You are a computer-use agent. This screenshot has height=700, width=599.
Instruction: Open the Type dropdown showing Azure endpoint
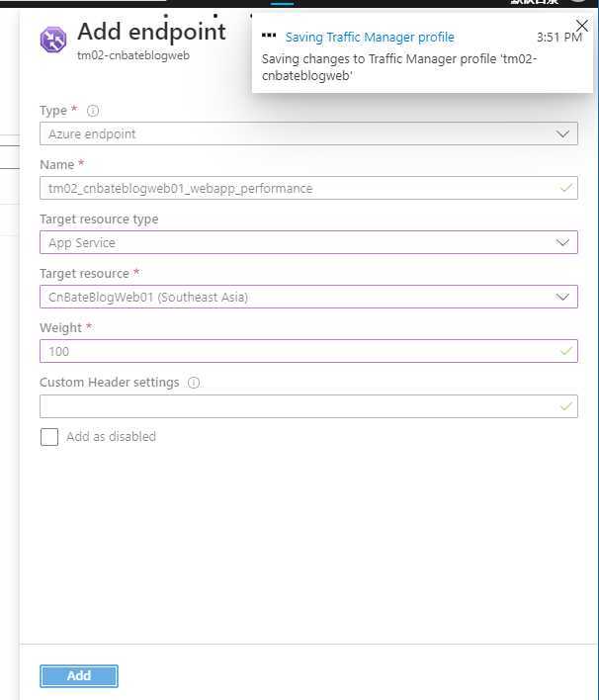click(308, 133)
